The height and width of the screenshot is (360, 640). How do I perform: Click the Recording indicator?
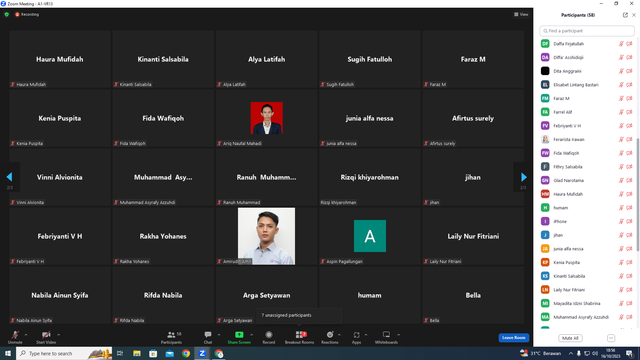point(27,14)
